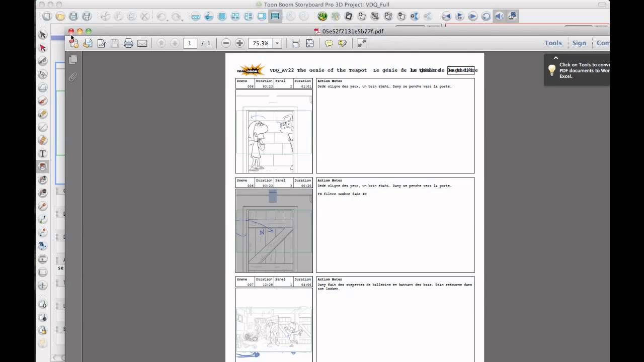Click Edit text icon in the PDF viewer toolbar
644x362 pixels.
tap(101, 43)
